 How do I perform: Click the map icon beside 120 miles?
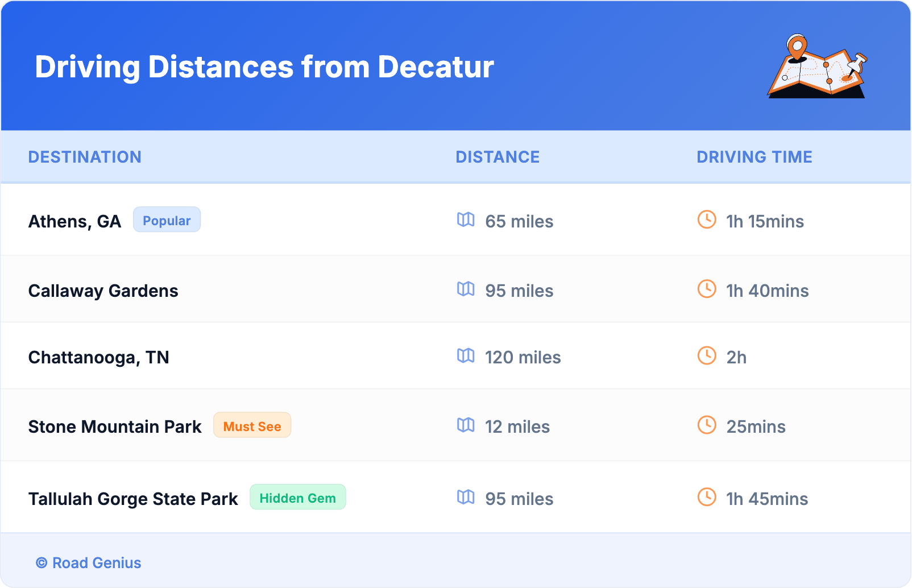coord(466,355)
